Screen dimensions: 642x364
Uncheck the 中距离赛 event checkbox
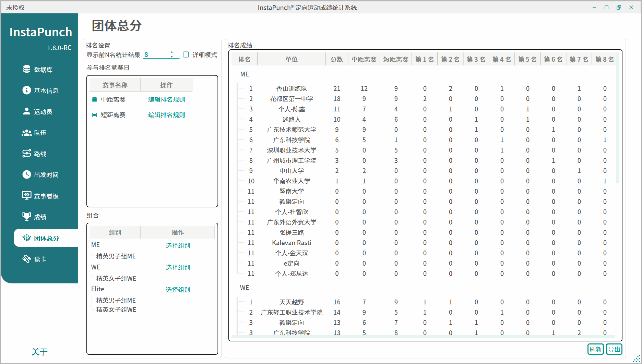pyautogui.click(x=95, y=100)
